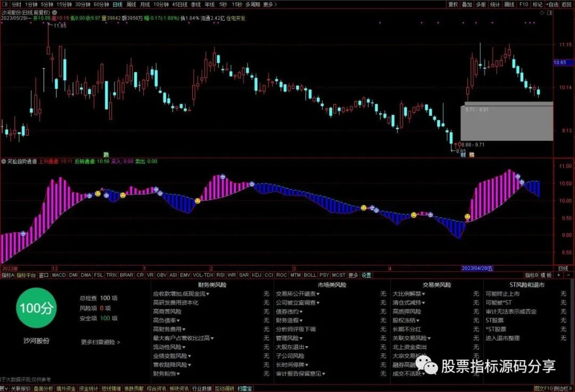Click the diamond icon above the chart
Viewport: 575px width, 392px height.
[543, 12]
